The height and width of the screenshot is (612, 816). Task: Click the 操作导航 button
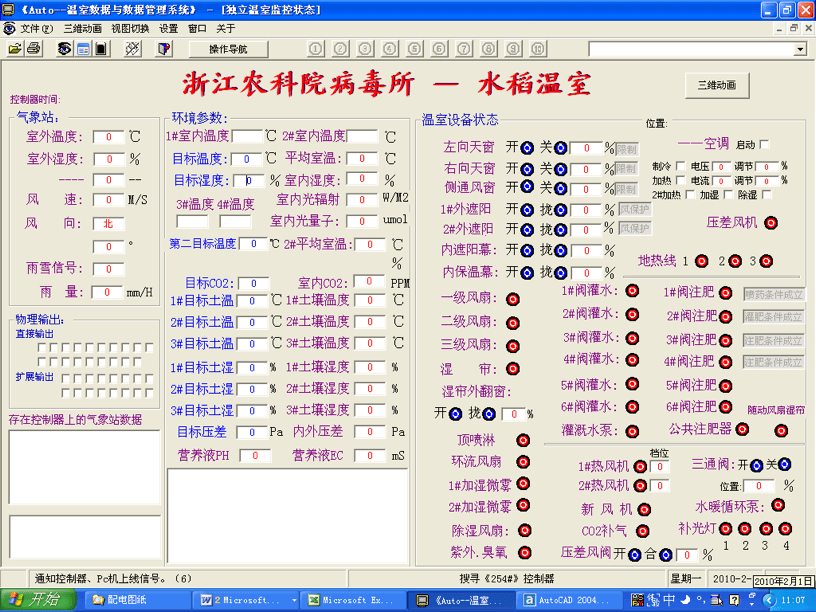pyautogui.click(x=229, y=48)
